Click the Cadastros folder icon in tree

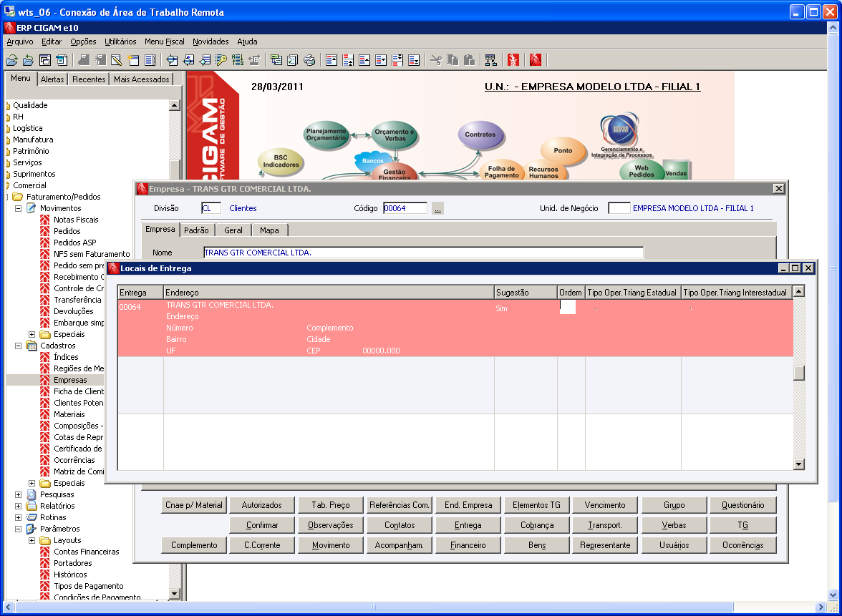tap(32, 346)
